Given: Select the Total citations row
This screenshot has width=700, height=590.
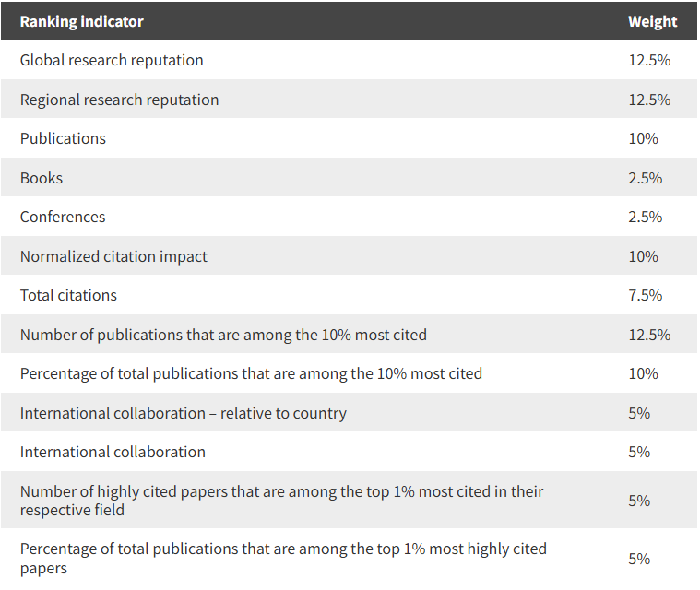Looking at the screenshot, I should tap(350, 295).
